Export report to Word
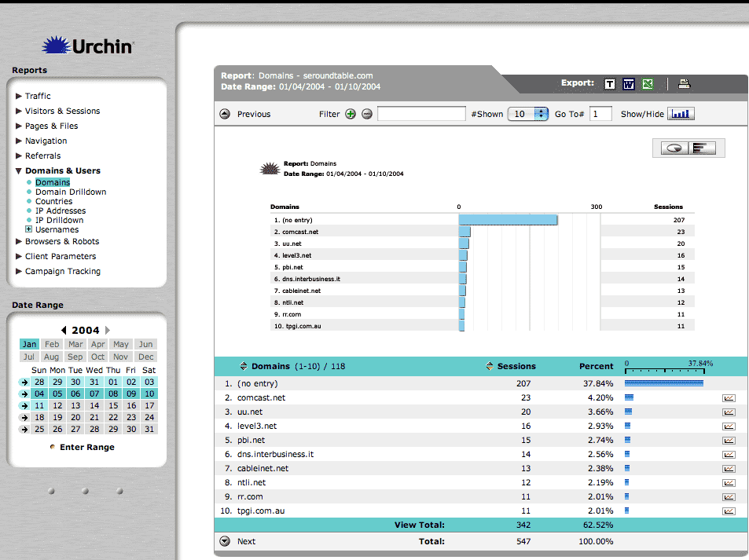 coord(629,84)
